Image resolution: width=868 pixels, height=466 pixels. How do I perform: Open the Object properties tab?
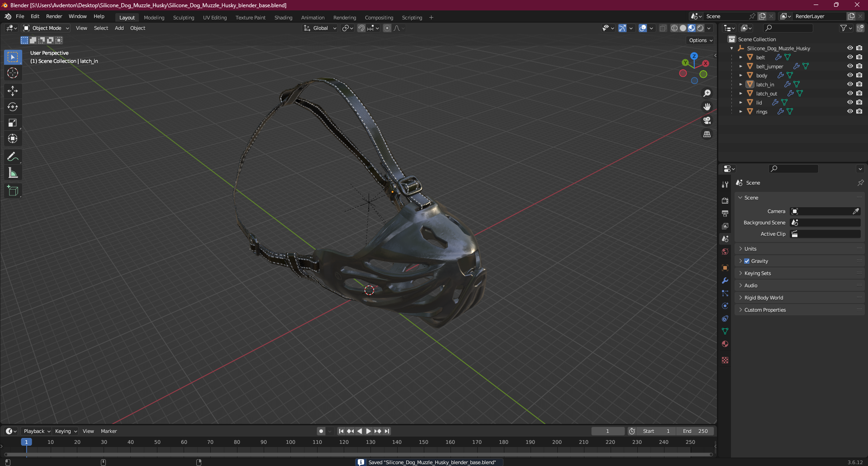pyautogui.click(x=725, y=268)
